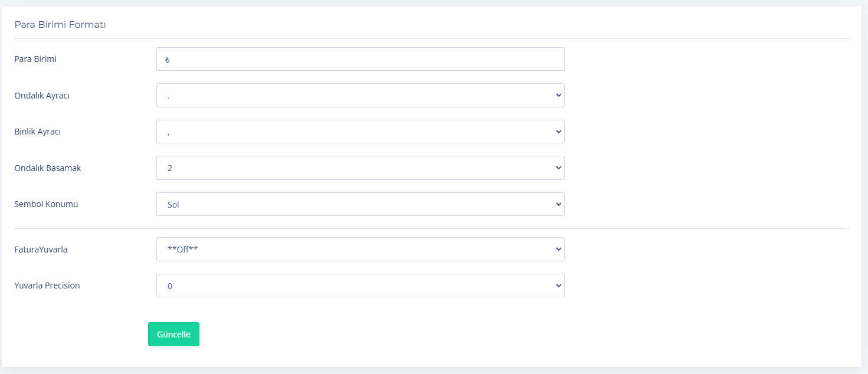Click the Binlik Ayracı label text
This screenshot has height=374, width=868.
tap(38, 132)
